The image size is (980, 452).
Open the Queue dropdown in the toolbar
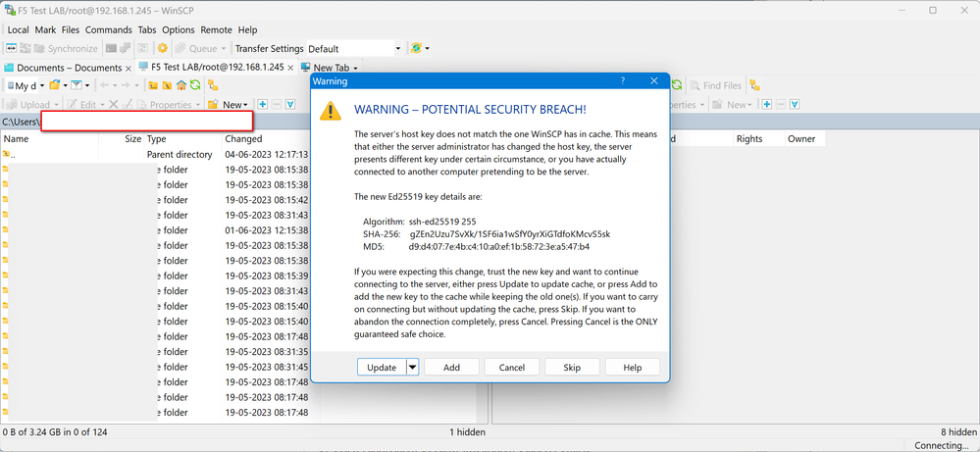200,48
